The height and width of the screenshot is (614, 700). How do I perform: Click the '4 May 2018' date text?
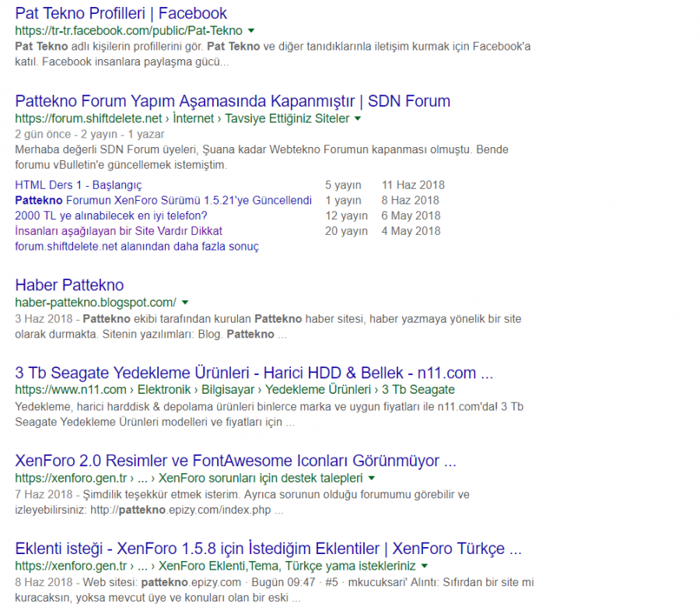coord(411,231)
